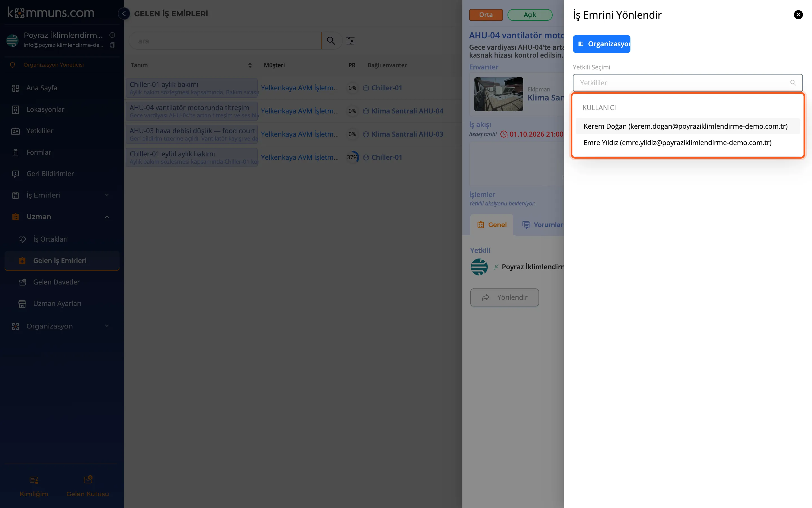The image size is (812, 508).
Task: Click info icon next to Poyraz İklimlendirme
Action: 112,35
